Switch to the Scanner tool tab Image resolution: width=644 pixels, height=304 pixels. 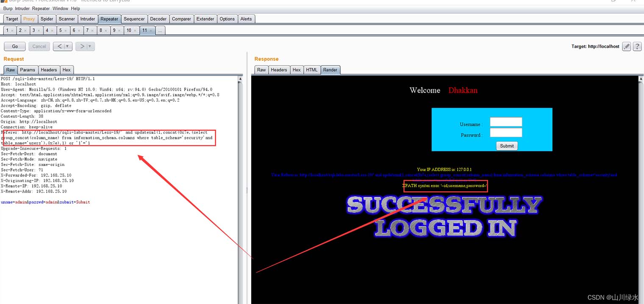pyautogui.click(x=67, y=19)
